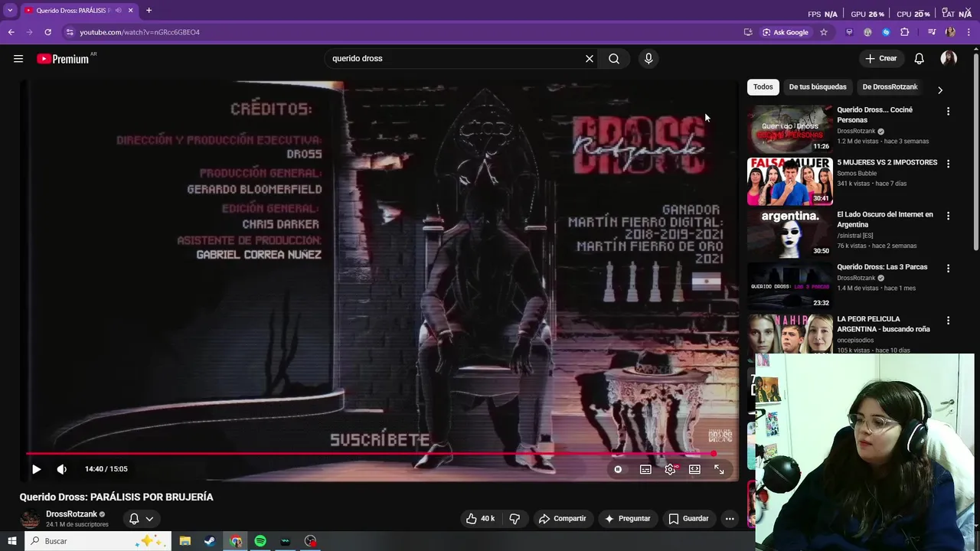Open options for '5 MUJERES VS 2 IMPOSTORES'

(x=948, y=163)
